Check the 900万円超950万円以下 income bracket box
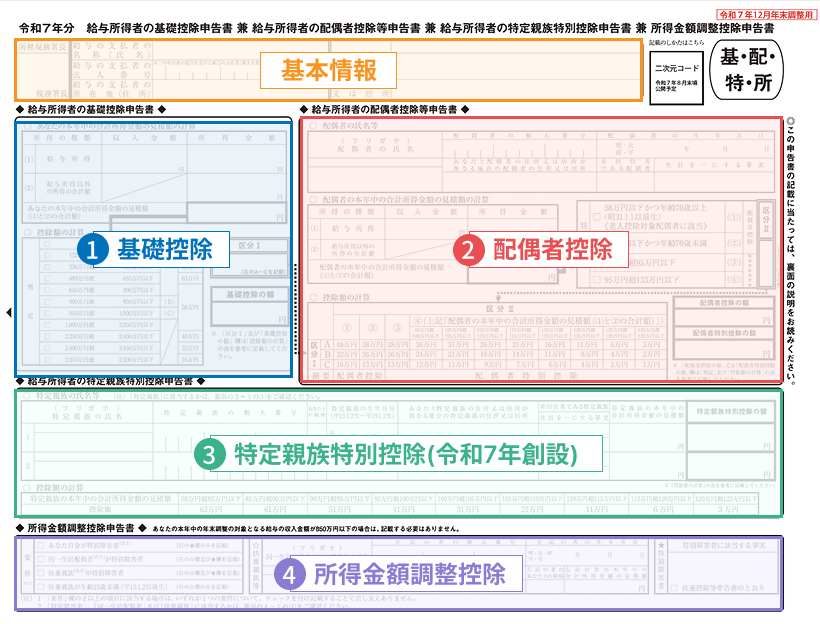Image resolution: width=820 pixels, height=624 pixels. [47, 302]
